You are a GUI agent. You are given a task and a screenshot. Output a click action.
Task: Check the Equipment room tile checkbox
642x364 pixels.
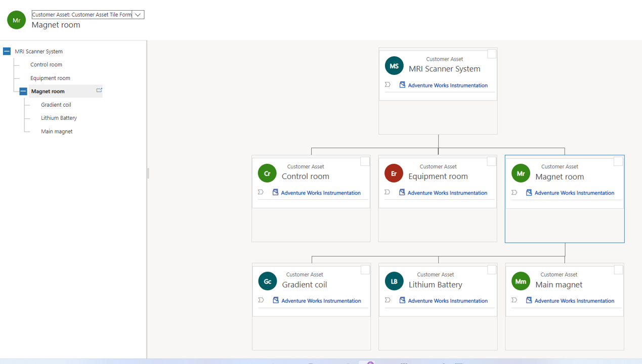pyautogui.click(x=492, y=161)
